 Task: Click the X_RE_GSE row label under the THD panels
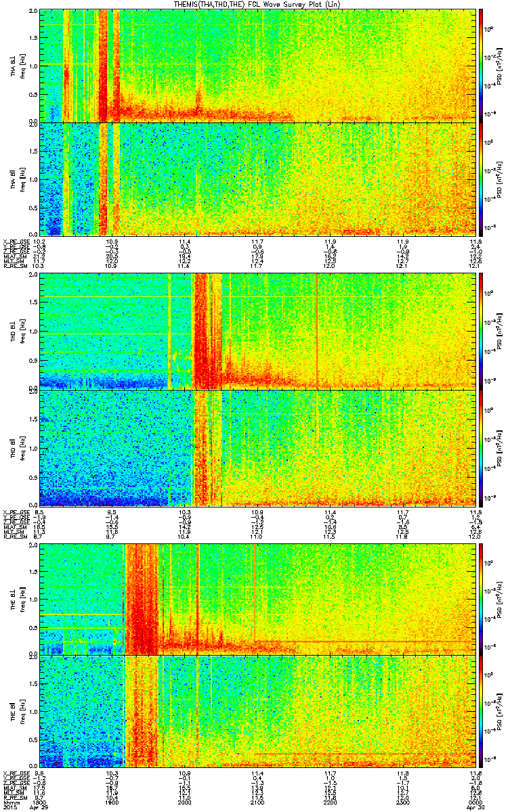[15, 512]
